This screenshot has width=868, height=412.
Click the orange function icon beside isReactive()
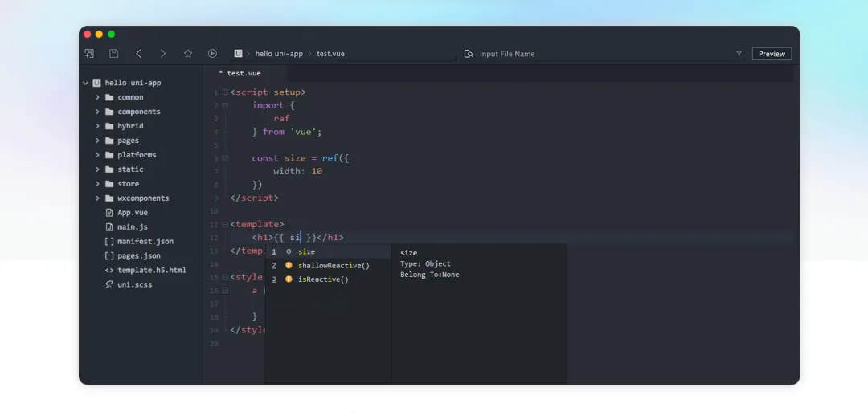click(x=289, y=279)
